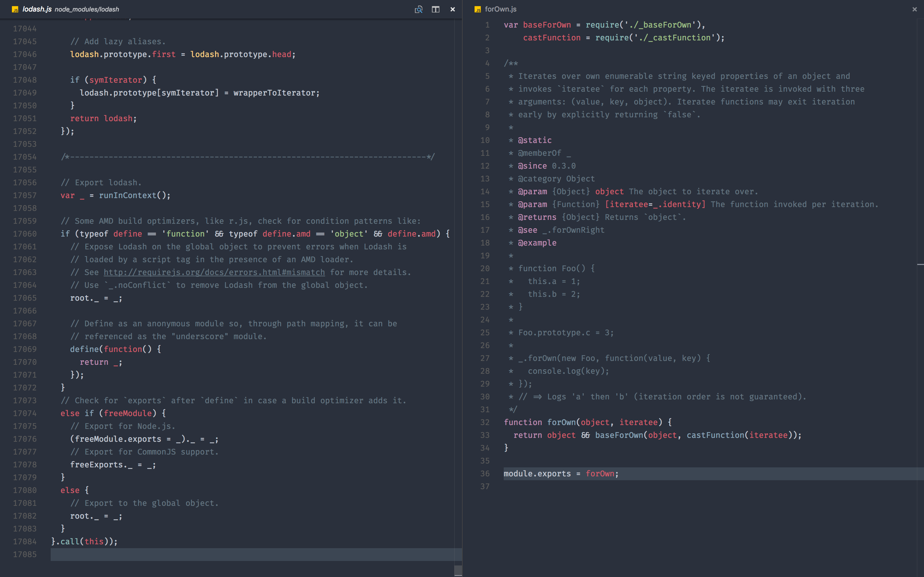
Task: Click the node_modules/lodash breadcrumb path
Action: pos(86,9)
